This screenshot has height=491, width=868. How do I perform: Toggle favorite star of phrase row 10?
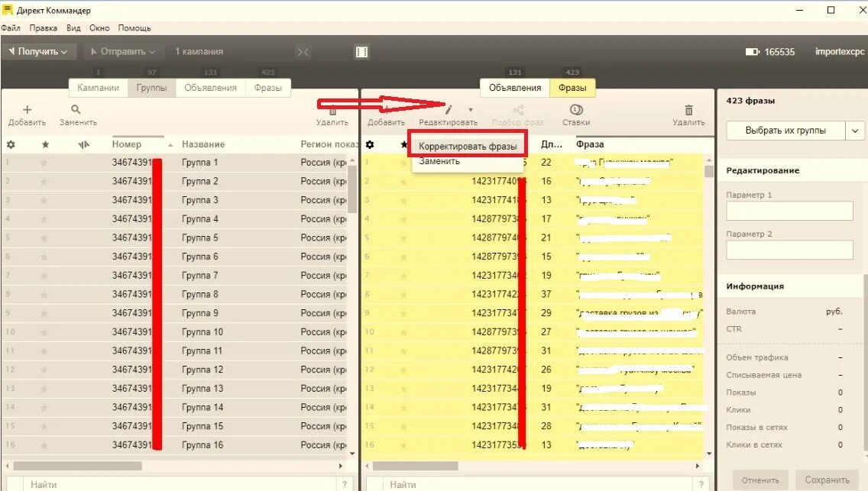point(403,331)
